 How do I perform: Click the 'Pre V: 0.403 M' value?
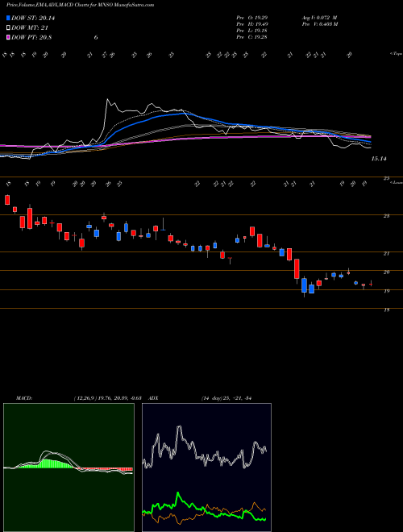[x=320, y=24]
